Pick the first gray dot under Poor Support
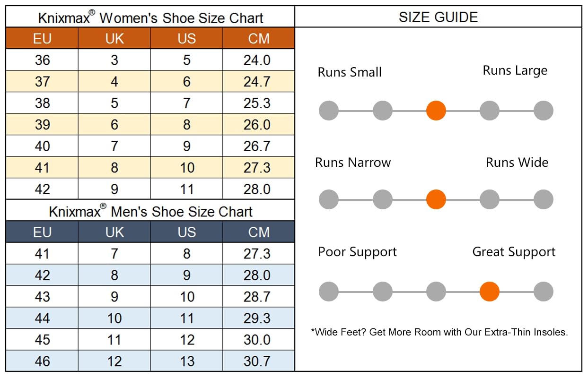Screen dimensions: 588x378 (329, 292)
